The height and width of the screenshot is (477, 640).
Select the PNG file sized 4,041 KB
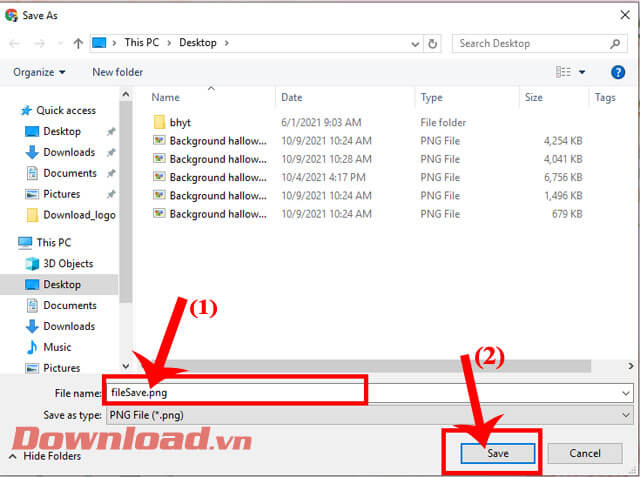point(367,159)
